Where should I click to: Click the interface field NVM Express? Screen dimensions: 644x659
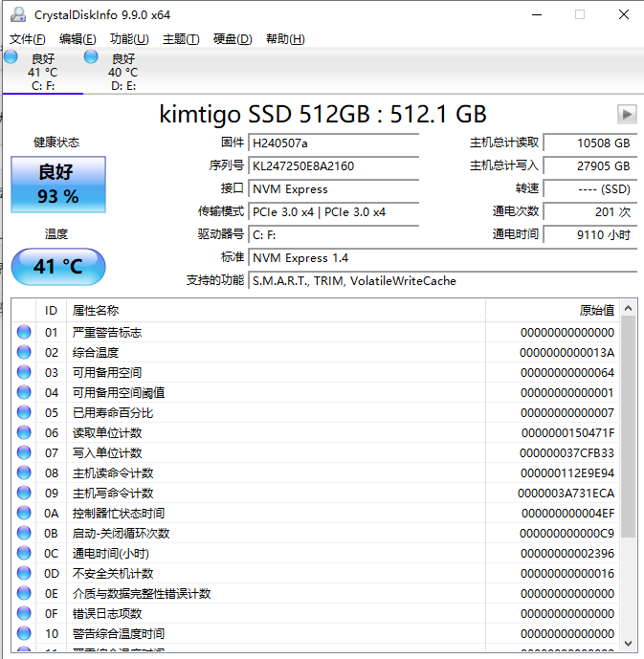pyautogui.click(x=334, y=189)
